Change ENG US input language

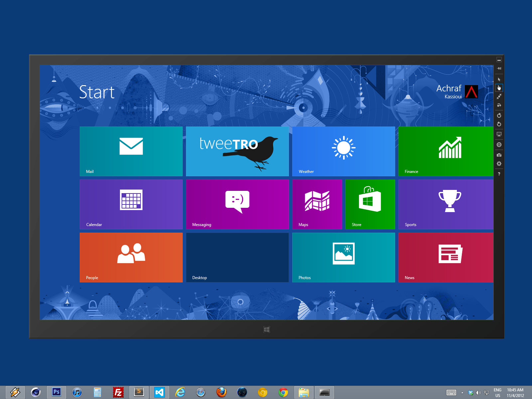[498, 393]
